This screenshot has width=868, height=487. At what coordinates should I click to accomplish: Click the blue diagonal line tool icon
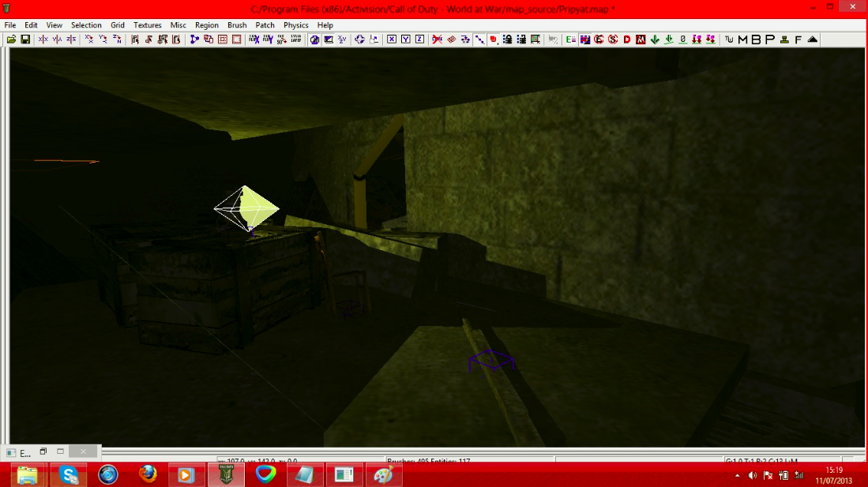point(479,39)
